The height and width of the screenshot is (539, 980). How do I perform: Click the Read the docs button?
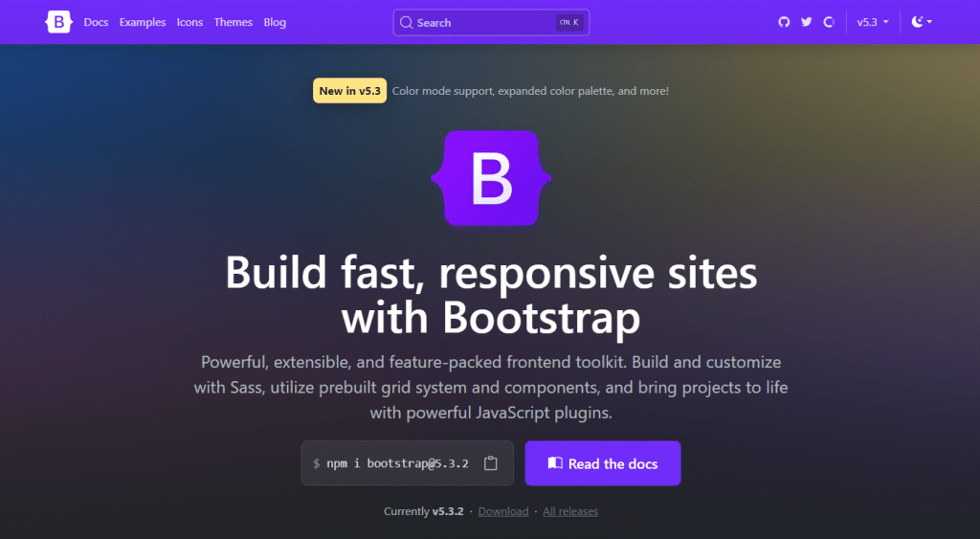(603, 463)
